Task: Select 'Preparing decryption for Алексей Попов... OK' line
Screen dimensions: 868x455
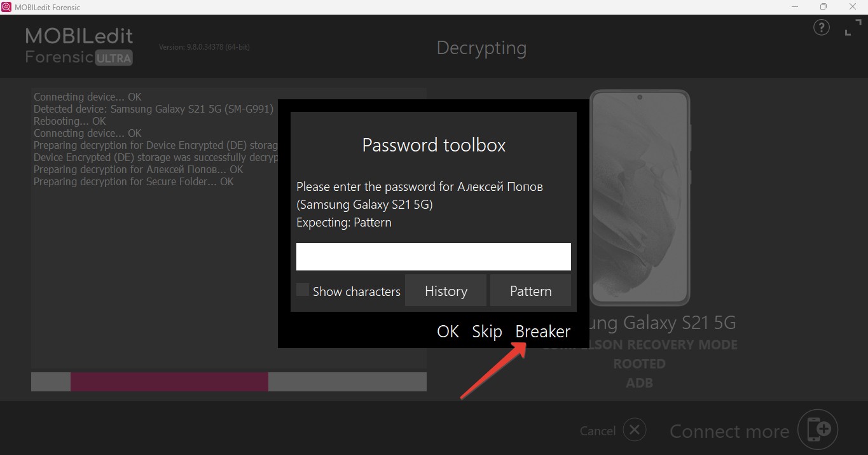Action: coord(139,169)
